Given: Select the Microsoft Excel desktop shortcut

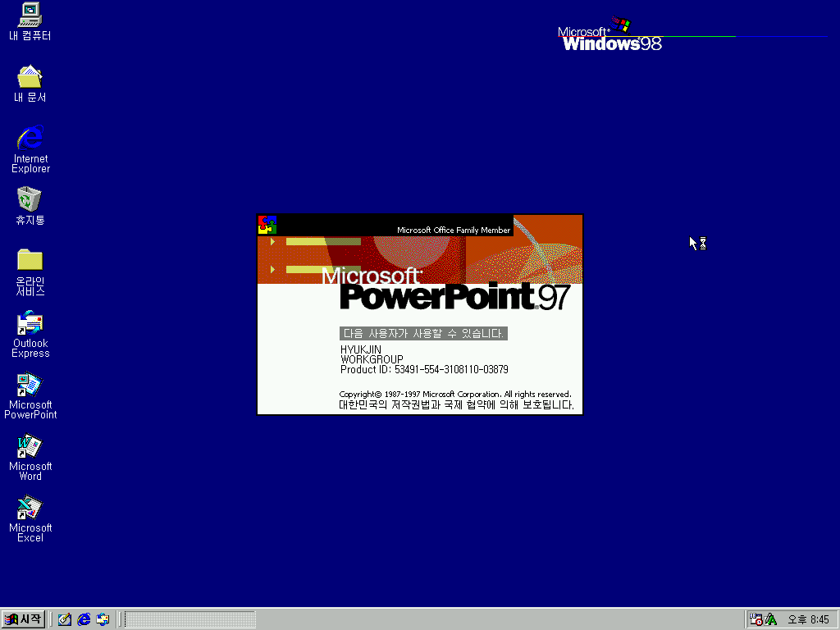Looking at the screenshot, I should 30,518.
